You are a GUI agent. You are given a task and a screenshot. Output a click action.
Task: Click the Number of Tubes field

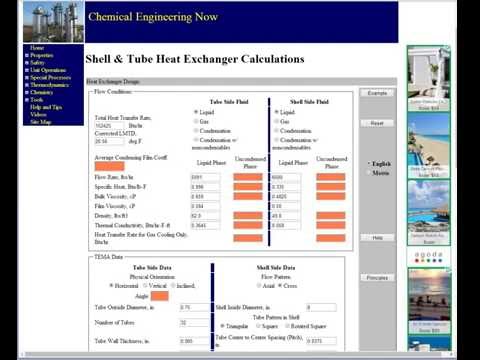tap(194, 323)
